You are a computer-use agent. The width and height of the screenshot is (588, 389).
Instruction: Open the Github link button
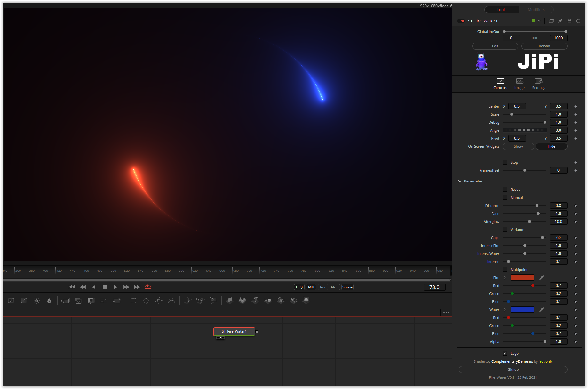pos(513,369)
